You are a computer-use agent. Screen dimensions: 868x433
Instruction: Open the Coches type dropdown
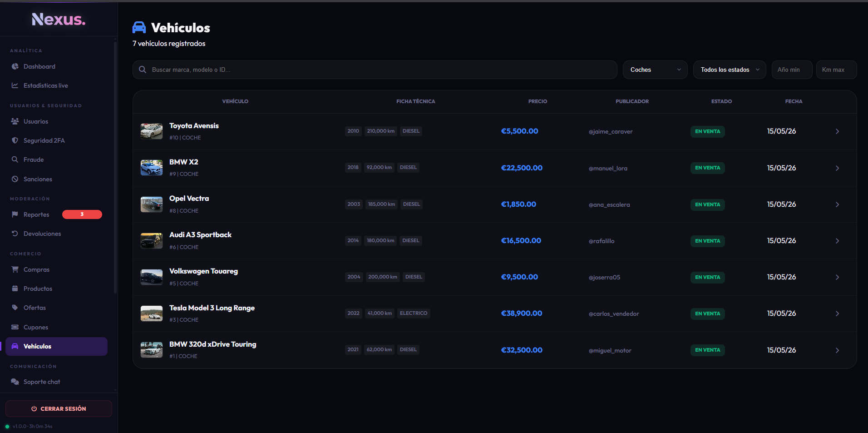655,70
